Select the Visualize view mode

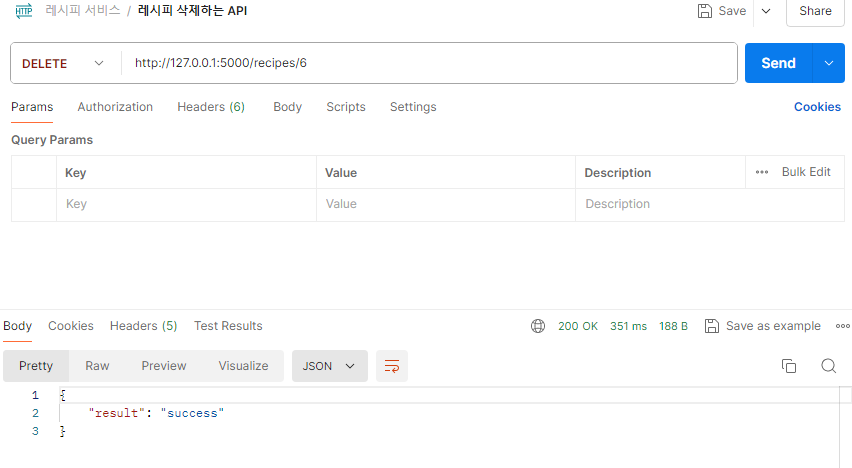[243, 366]
